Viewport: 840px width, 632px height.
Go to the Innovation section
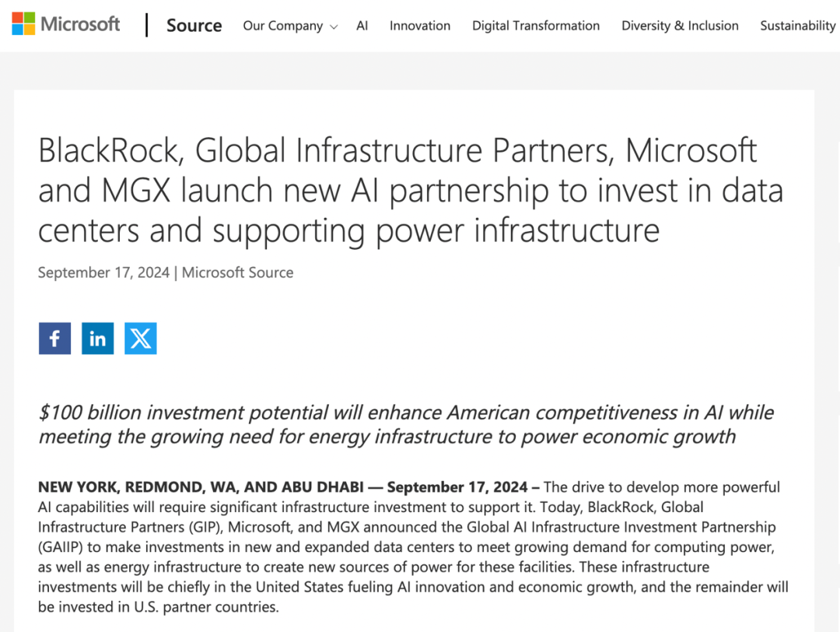(420, 26)
